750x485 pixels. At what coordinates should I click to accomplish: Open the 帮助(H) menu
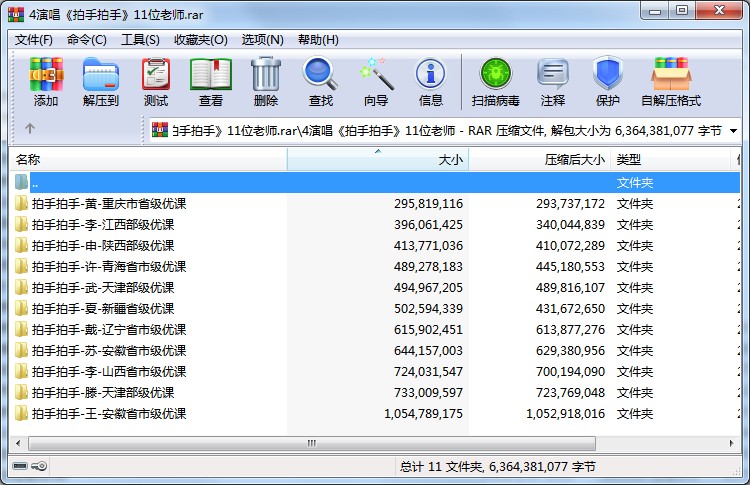318,40
